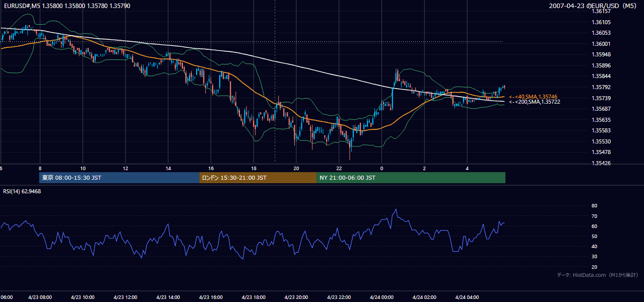Viewport: 644px width, 302px height.
Task: Click price level 1.36105 on price axis
Action: [x=601, y=22]
